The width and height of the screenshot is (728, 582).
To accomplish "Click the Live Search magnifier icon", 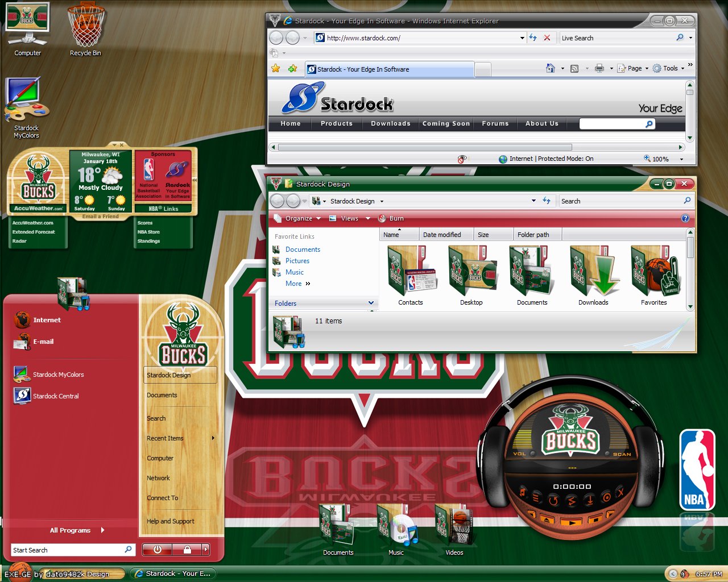I will [680, 38].
